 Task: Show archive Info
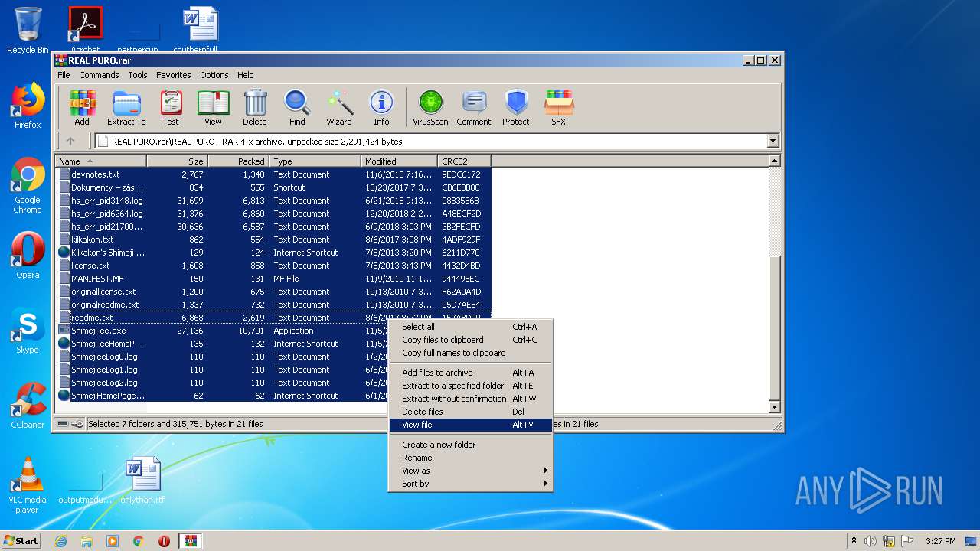coord(381,107)
